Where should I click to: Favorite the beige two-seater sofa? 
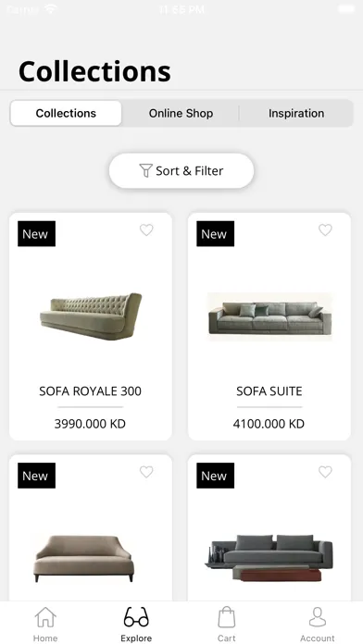coord(146,472)
